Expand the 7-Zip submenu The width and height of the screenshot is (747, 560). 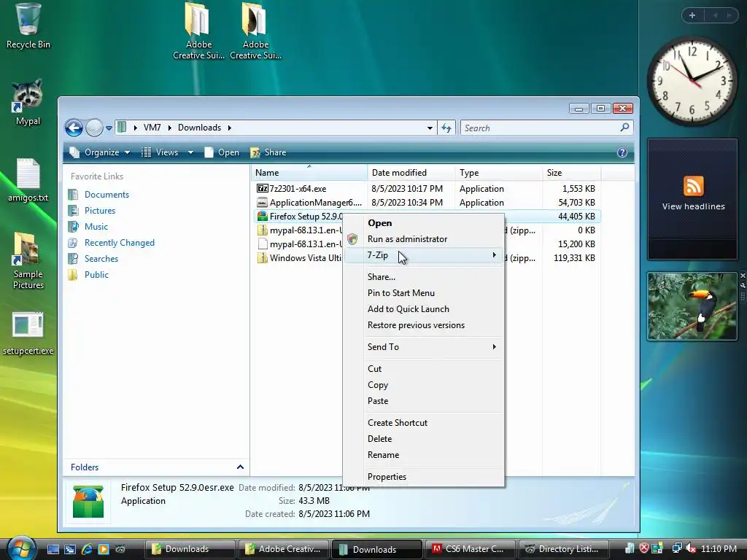click(x=424, y=255)
